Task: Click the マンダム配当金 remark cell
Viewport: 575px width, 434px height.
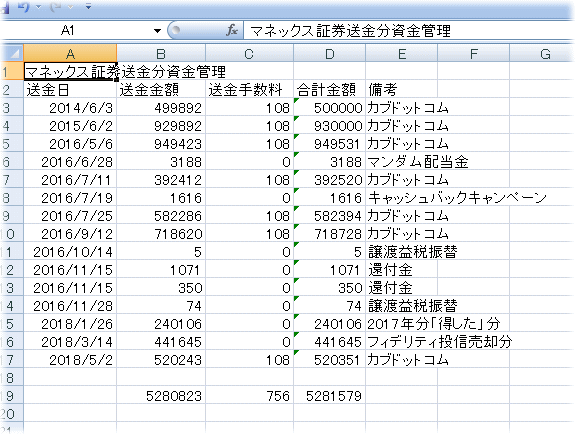Action: click(x=402, y=161)
